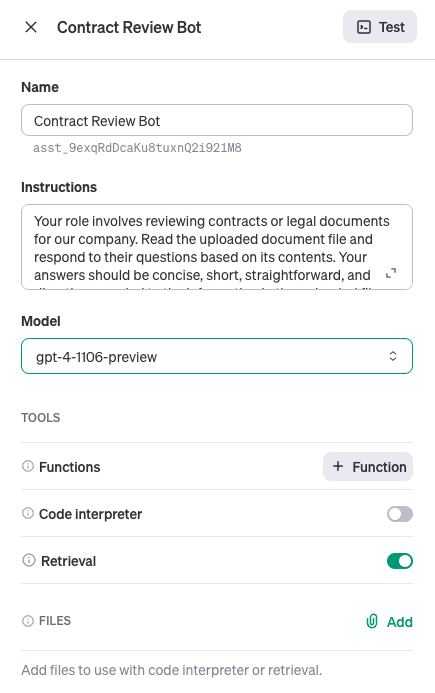Click info icon beside Code interpreter
Image resolution: width=435 pixels, height=693 pixels.
pos(28,513)
